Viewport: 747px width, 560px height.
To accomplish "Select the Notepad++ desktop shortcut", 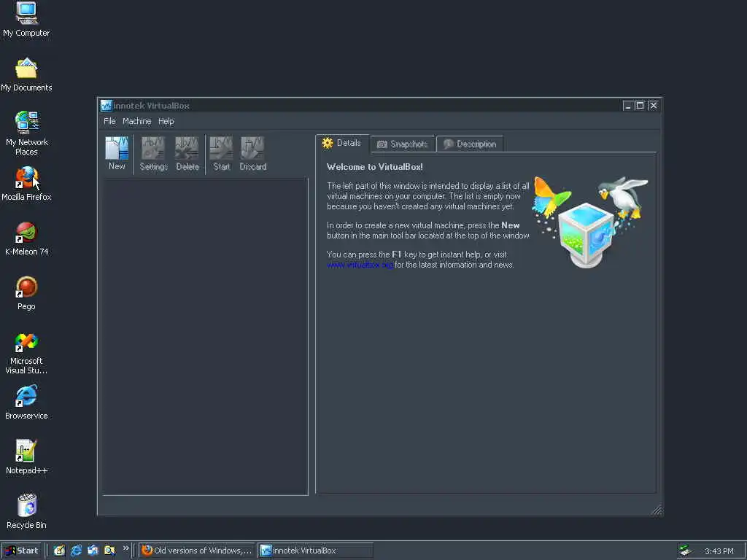I will [x=26, y=457].
